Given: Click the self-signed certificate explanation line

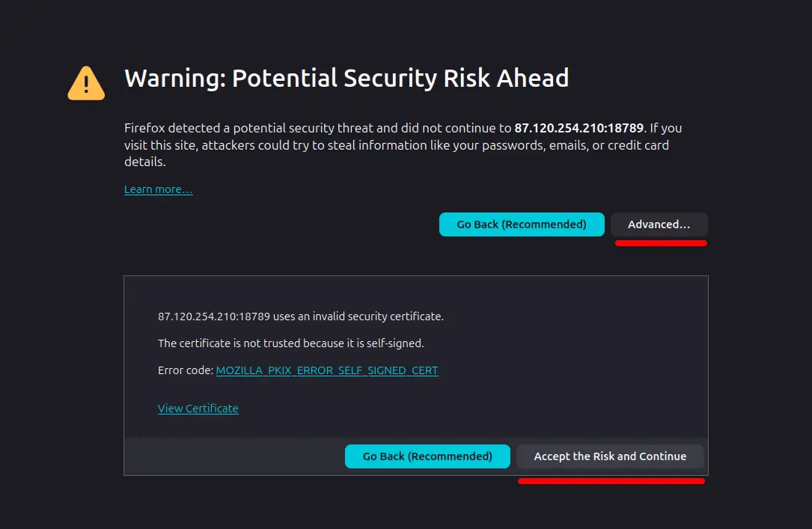Looking at the screenshot, I should point(290,343).
